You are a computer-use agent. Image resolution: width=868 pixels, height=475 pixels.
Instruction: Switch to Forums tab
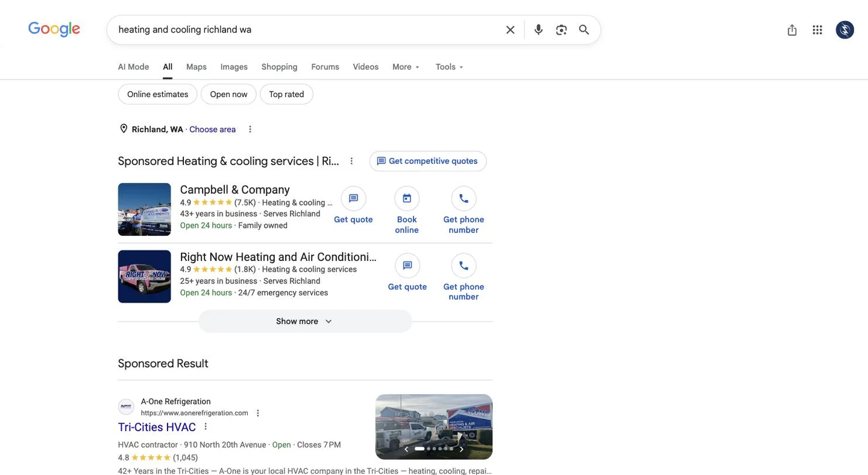pos(325,67)
